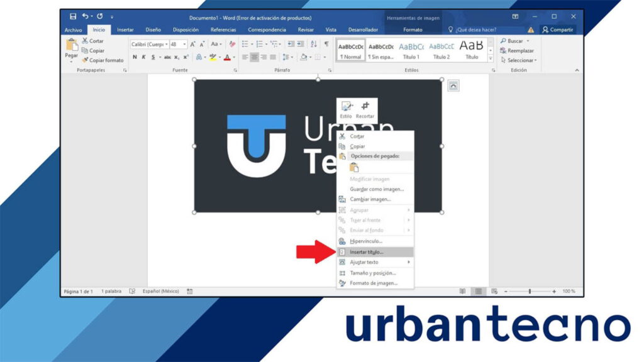Switch to the Insertar ribbon tab
Image resolution: width=644 pixels, height=362 pixels.
(125, 30)
